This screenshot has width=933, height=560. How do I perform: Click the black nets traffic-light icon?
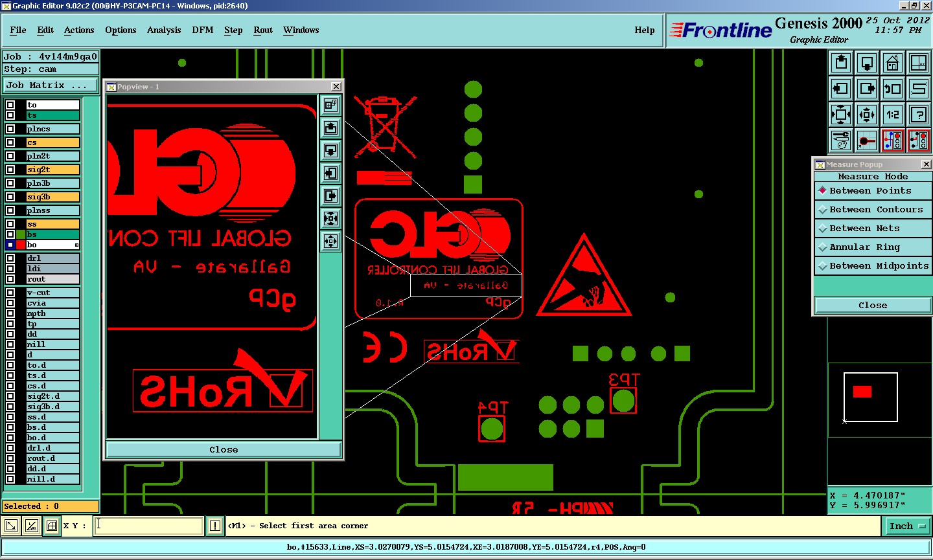click(919, 140)
